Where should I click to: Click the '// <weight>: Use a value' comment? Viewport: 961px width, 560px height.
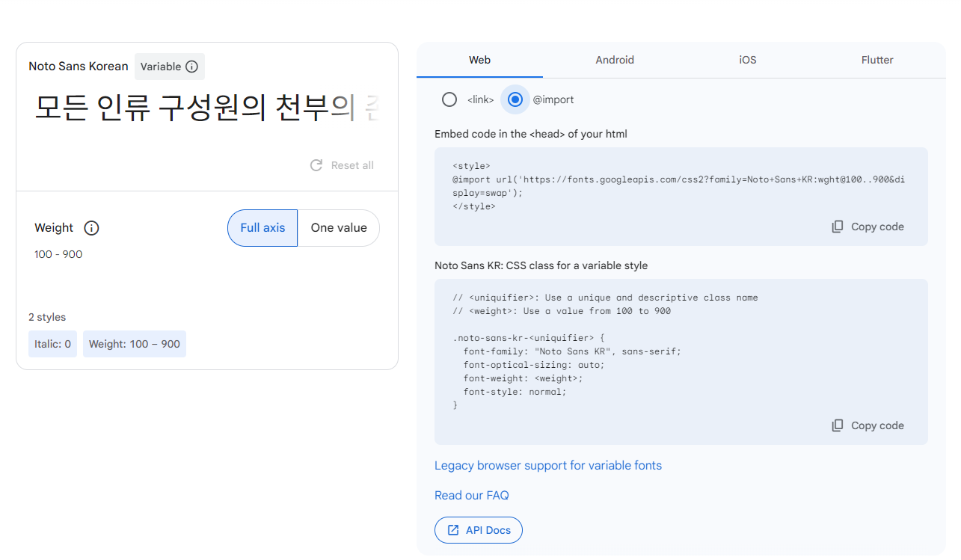(x=562, y=311)
